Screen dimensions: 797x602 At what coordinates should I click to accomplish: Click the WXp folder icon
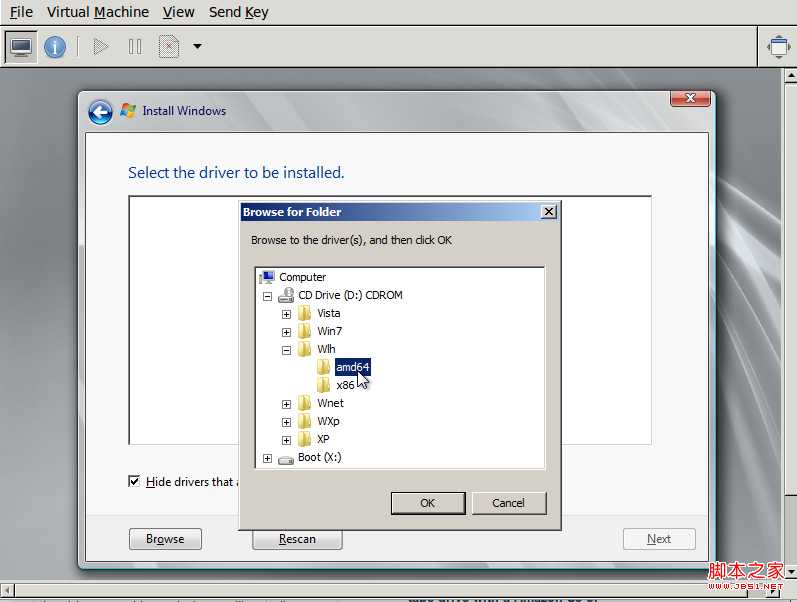click(x=304, y=422)
